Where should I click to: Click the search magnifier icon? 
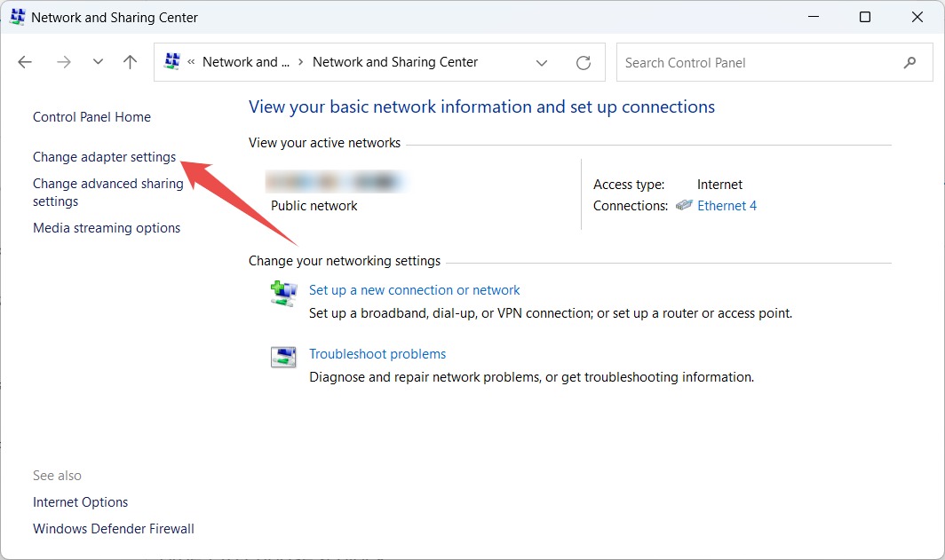(x=909, y=62)
